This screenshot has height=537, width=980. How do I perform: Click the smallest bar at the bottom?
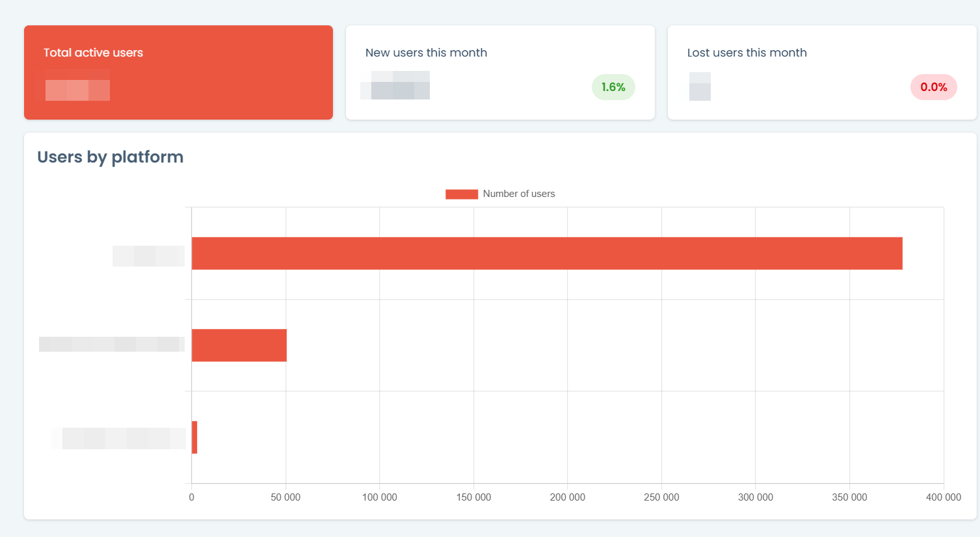click(194, 437)
